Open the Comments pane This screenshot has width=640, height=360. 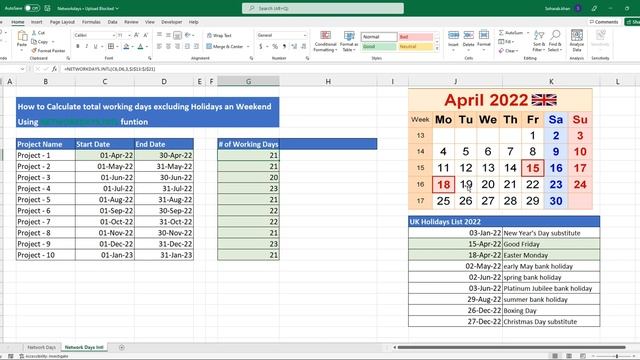(604, 22)
